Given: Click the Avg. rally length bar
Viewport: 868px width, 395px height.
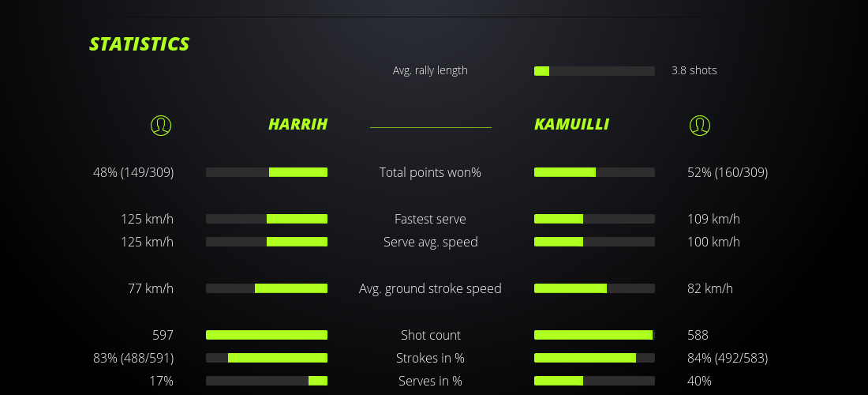Looking at the screenshot, I should pyautogui.click(x=594, y=71).
